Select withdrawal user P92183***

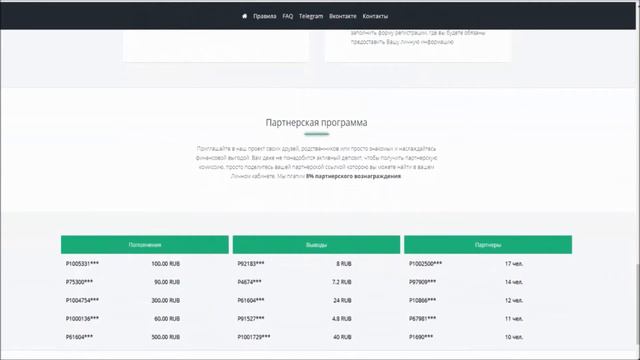(x=251, y=264)
